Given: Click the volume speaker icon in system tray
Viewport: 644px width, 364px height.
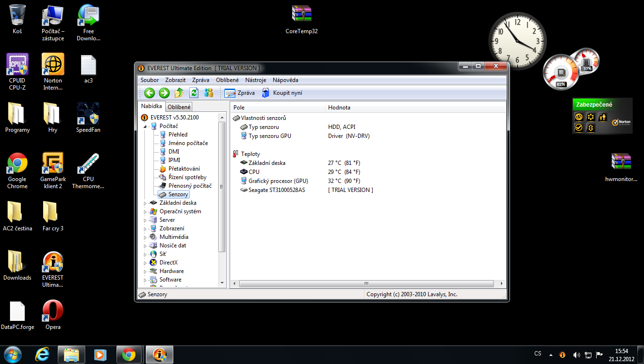Looking at the screenshot, I should (x=576, y=355).
